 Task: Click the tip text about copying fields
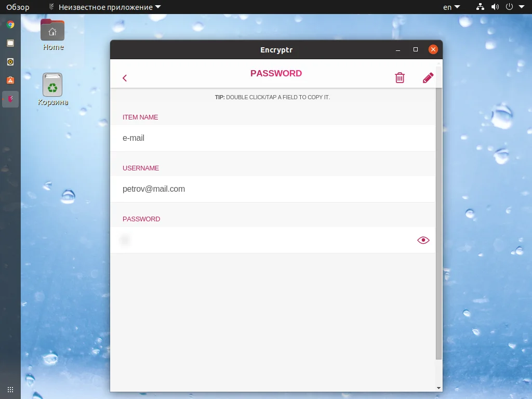pyautogui.click(x=272, y=97)
